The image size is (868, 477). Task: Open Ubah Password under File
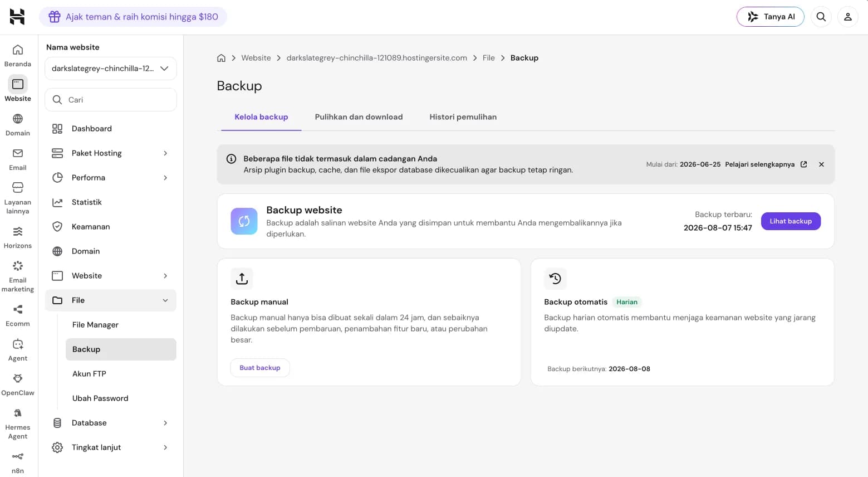(121, 398)
